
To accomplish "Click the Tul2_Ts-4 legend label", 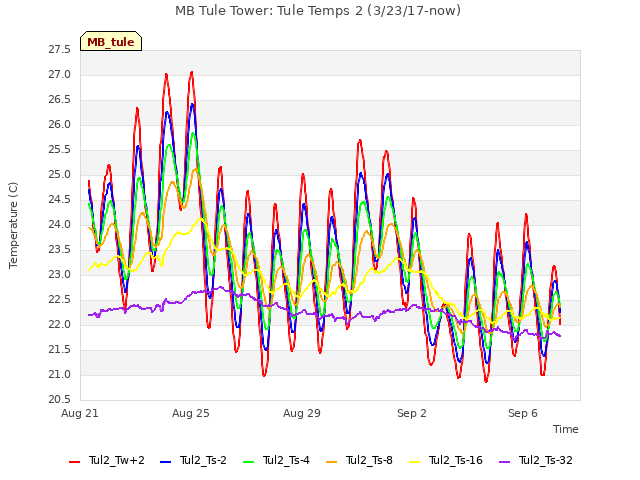I will (286, 460).
